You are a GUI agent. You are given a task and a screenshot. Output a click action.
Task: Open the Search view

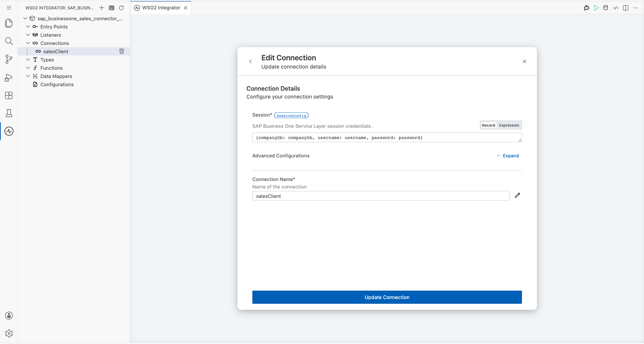tap(9, 41)
